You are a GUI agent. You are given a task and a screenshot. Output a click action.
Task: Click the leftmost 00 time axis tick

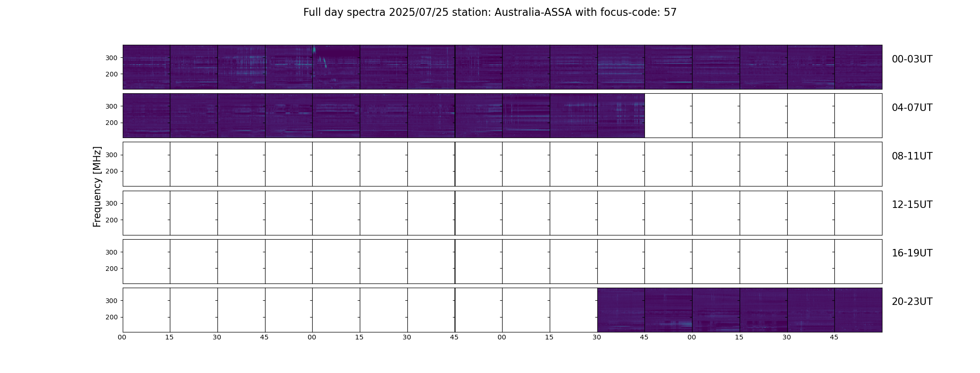(x=122, y=337)
